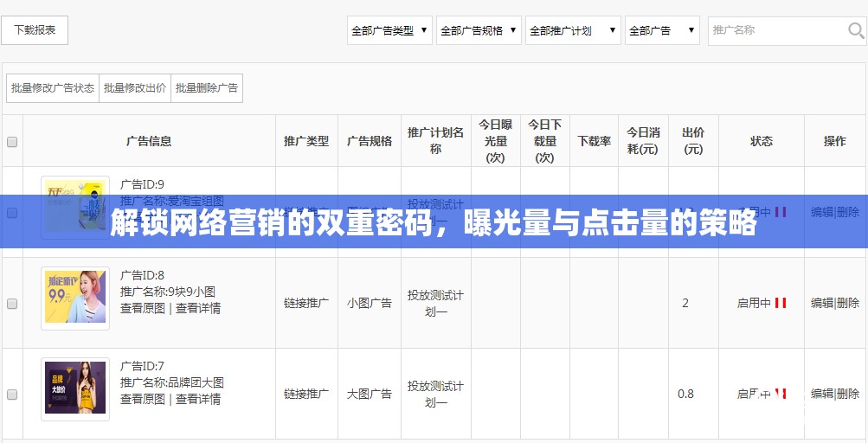Open the 全部广告规格 dropdown
The height and width of the screenshot is (443, 868).
point(479,30)
